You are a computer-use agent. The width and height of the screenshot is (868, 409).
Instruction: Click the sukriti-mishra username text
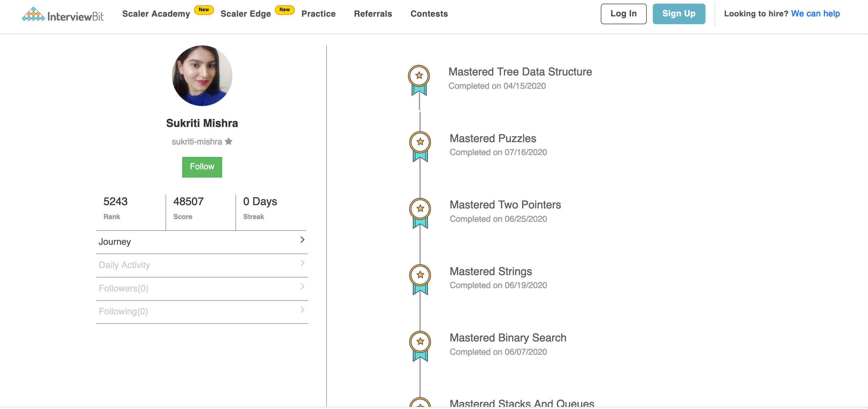coord(197,141)
